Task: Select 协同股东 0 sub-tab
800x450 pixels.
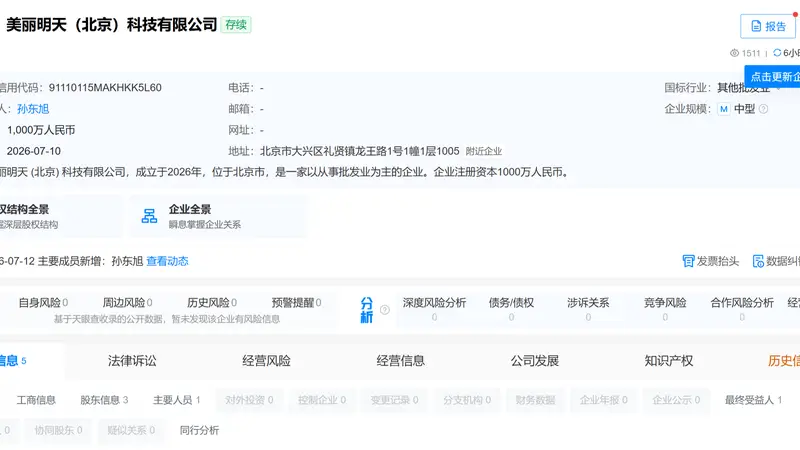Action: tap(58, 430)
